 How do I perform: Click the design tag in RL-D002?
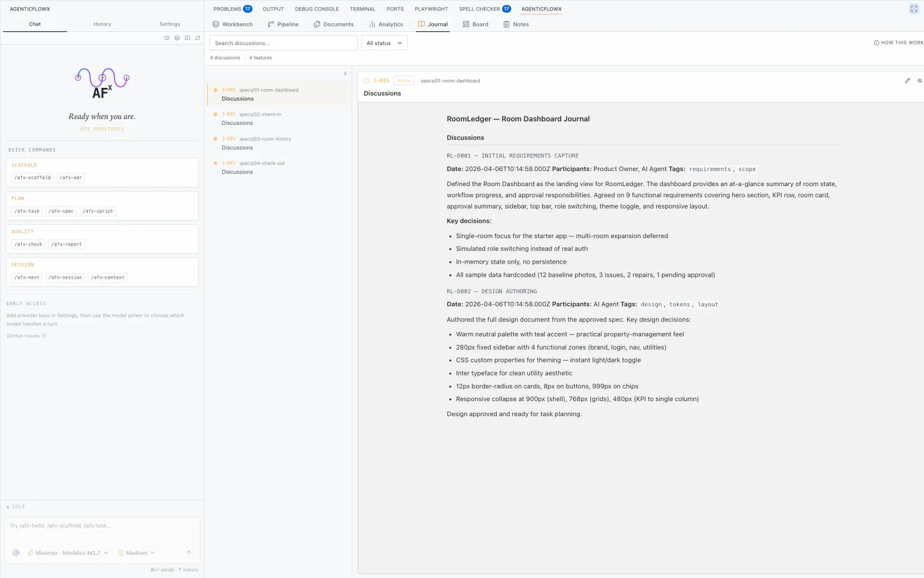(x=651, y=305)
